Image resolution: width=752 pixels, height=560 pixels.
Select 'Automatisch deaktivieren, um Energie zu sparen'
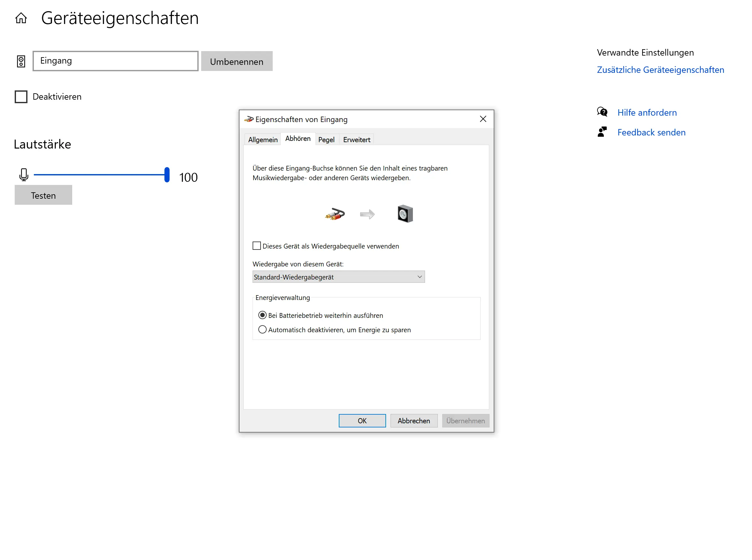point(262,329)
